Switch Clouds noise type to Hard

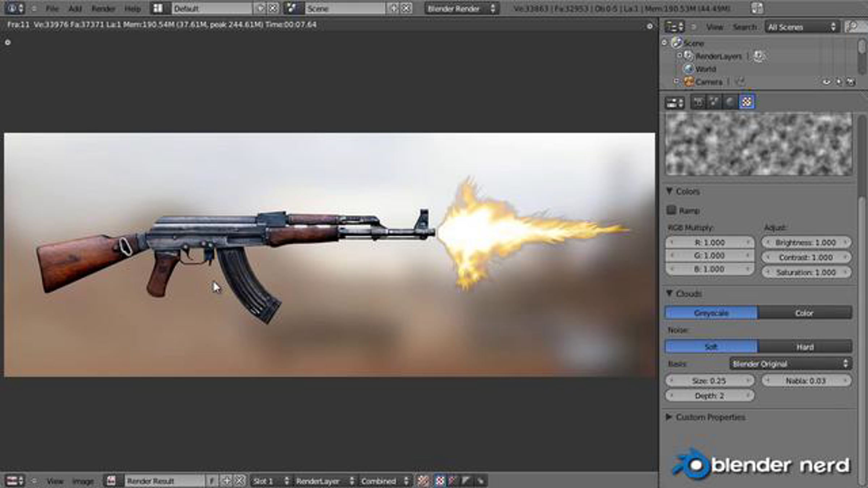click(805, 347)
